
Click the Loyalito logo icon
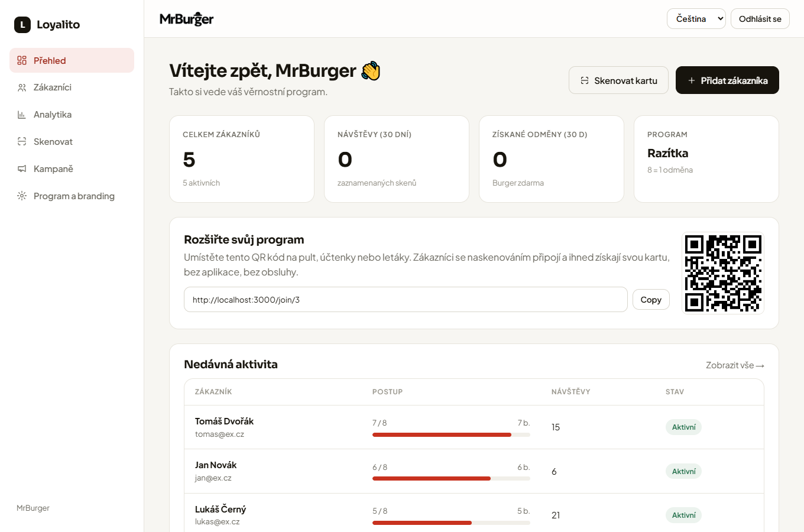click(x=22, y=25)
